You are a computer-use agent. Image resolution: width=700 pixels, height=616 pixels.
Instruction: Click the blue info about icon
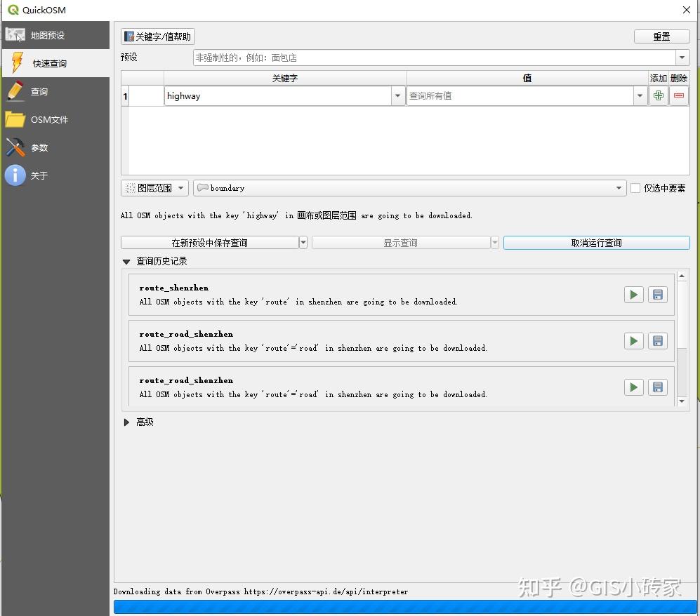pyautogui.click(x=15, y=175)
